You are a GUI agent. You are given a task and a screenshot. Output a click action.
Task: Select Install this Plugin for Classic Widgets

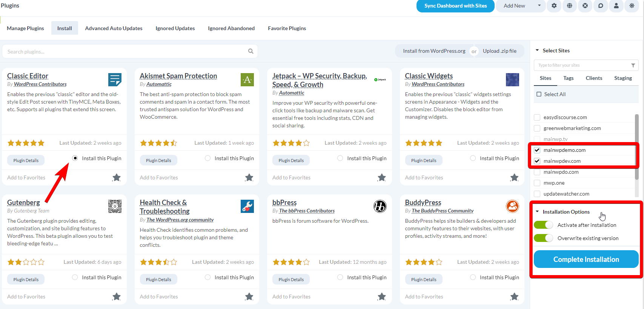click(x=473, y=158)
